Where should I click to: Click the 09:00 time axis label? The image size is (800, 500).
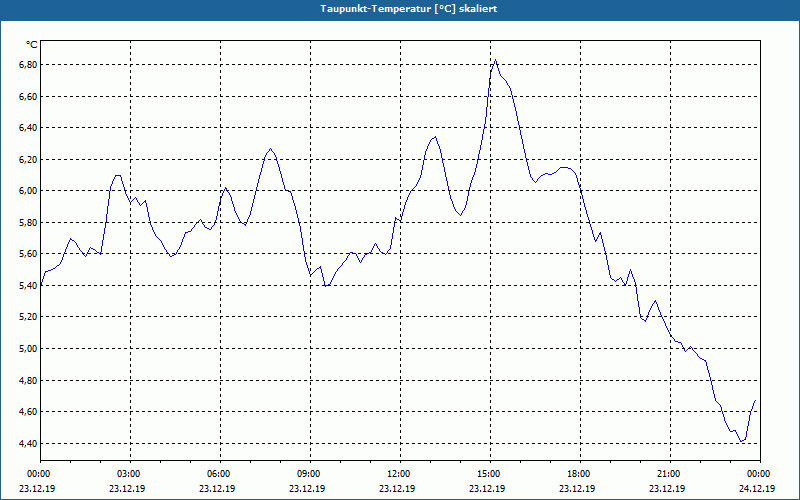tap(310, 474)
